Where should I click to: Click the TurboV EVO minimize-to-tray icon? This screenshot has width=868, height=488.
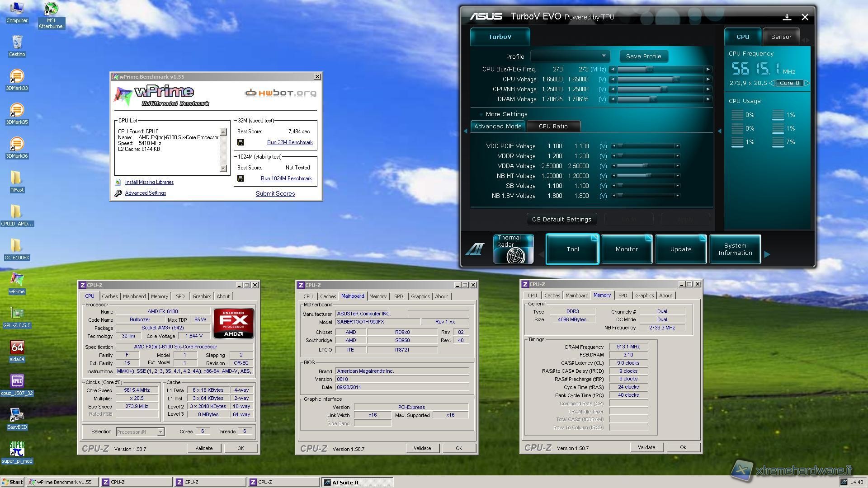click(x=787, y=17)
